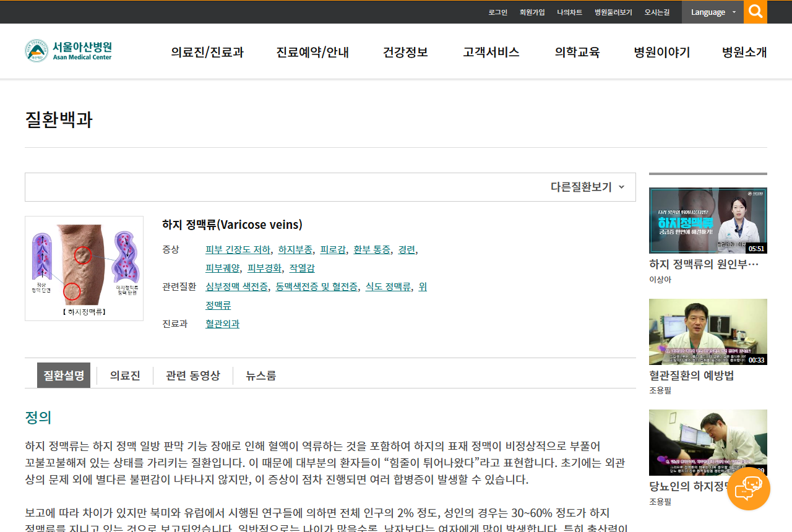This screenshot has height=532, width=792.
Task: Click the 하지 정맥류(Varicose veins) title
Action: (x=232, y=225)
